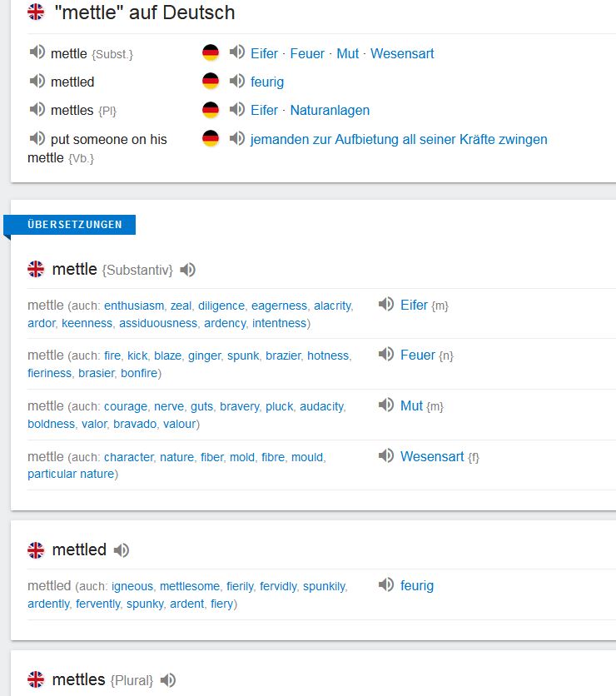The width and height of the screenshot is (616, 696).
Task: Click 'Mut {m}' translation in the detailed list
Action: [411, 405]
